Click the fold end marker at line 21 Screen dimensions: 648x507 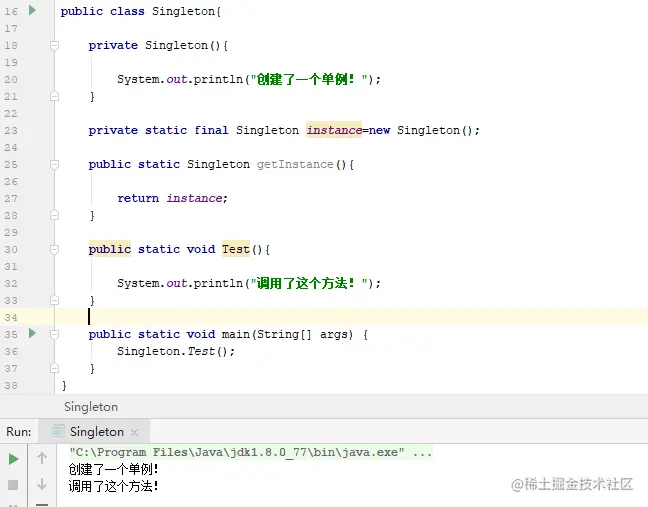click(54, 96)
